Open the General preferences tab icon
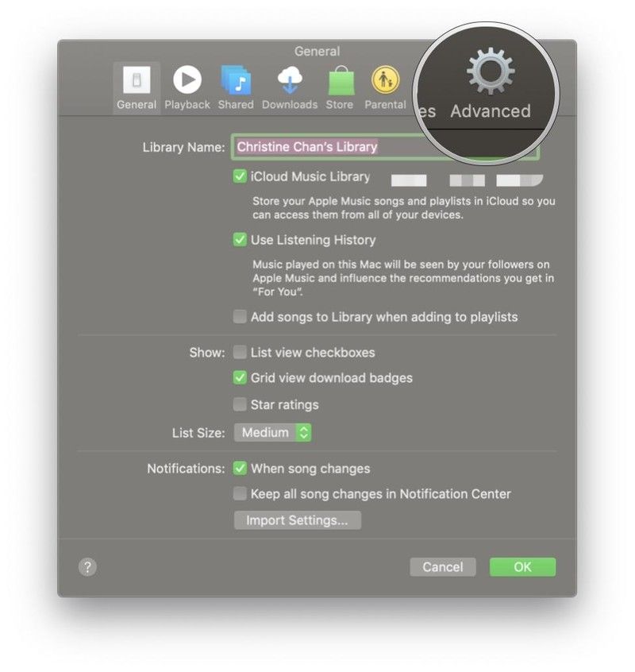The width and height of the screenshot is (635, 672). (137, 80)
